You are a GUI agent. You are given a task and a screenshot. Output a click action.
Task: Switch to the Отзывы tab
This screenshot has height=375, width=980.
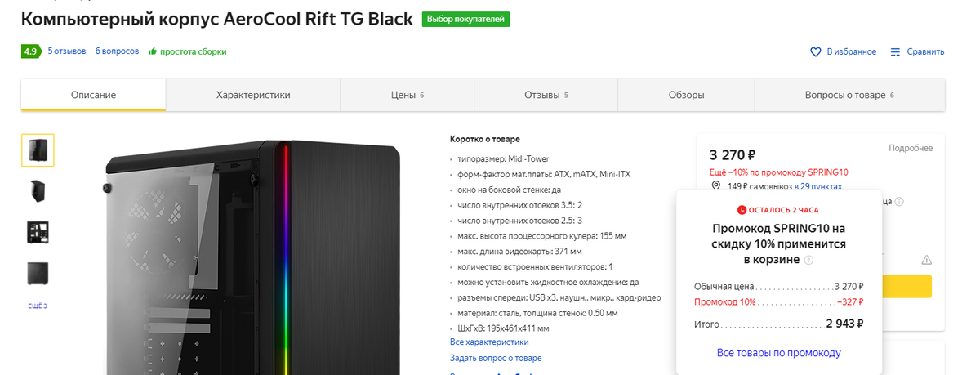tap(546, 95)
